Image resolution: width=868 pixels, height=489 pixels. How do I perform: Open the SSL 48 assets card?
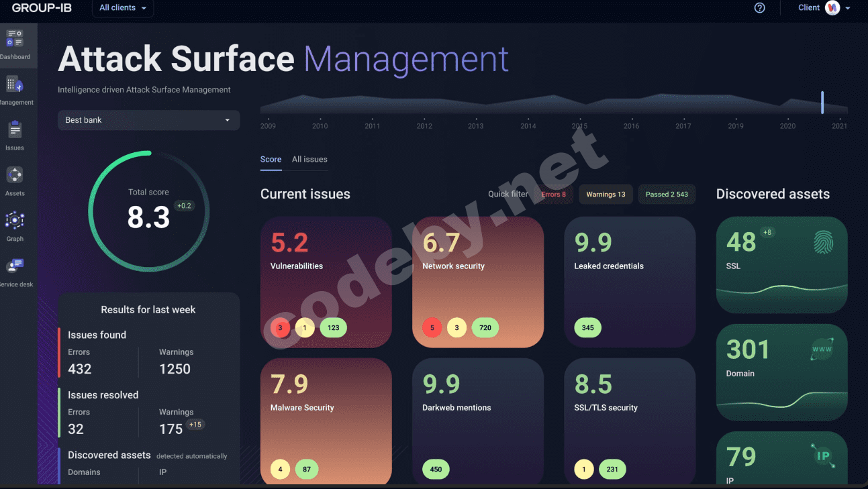[781, 265]
